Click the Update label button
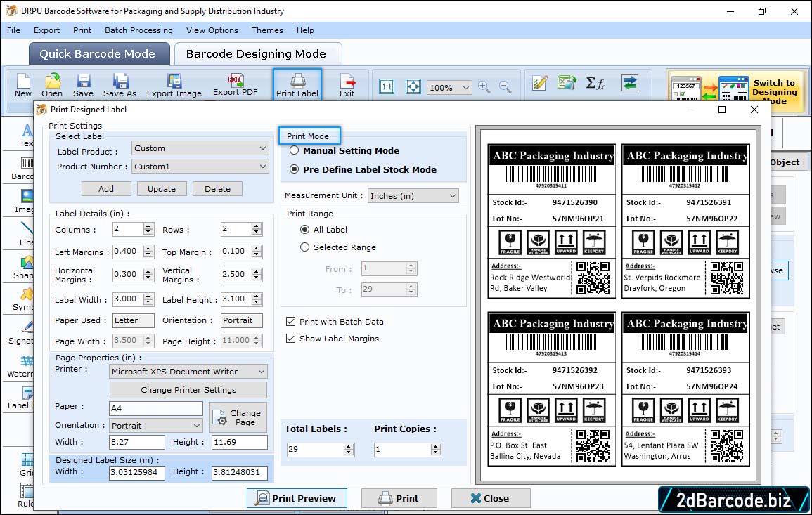Image resolution: width=812 pixels, height=515 pixels. [x=162, y=189]
